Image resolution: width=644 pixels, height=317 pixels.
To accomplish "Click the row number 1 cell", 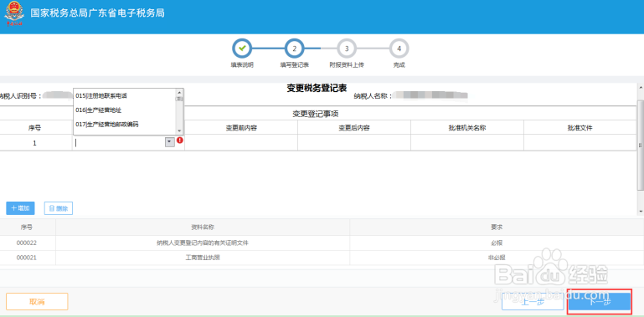I will click(34, 143).
